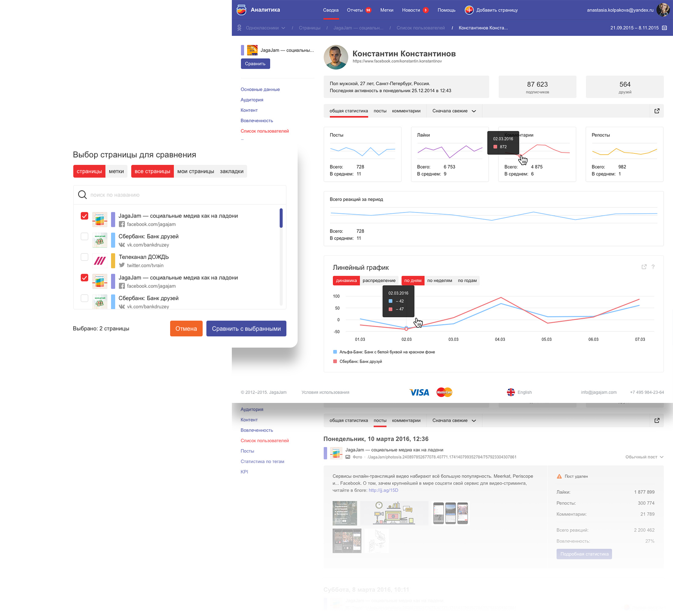Screen dimensions: 673x616
Task: Open the lower Сначала свежие sort dropdown
Action: click(x=454, y=421)
